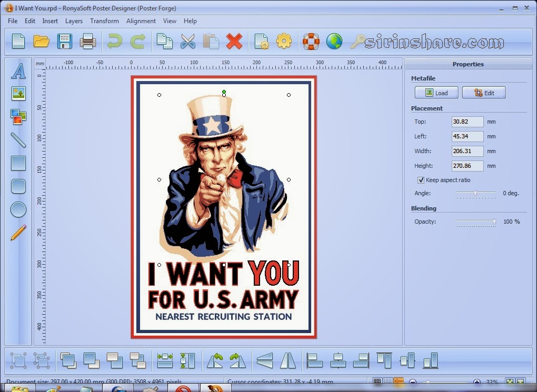This screenshot has height=392, width=537.
Task: Select the Rectangle shape tool
Action: (x=18, y=163)
